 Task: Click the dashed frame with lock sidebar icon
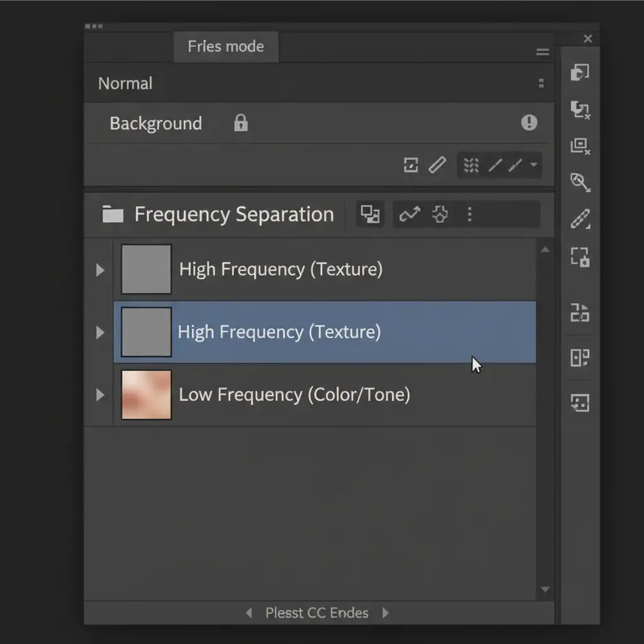(x=579, y=257)
